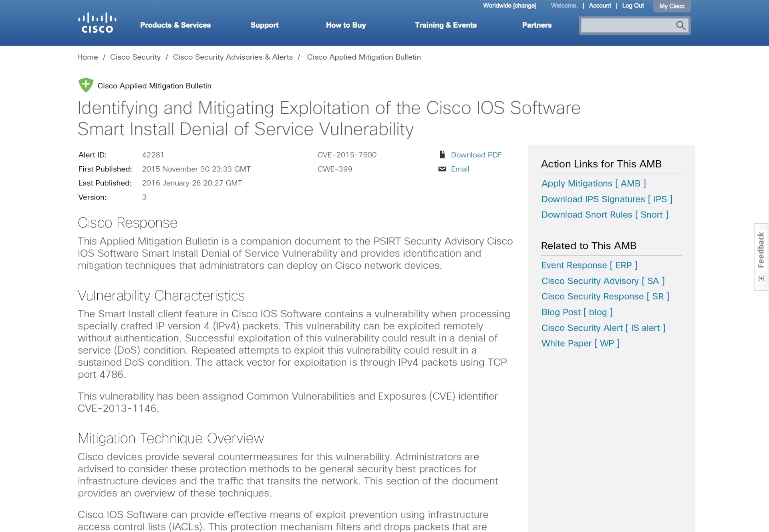The image size is (769, 532).
Task: Click First Published date 2015 November 30
Action: [196, 169]
